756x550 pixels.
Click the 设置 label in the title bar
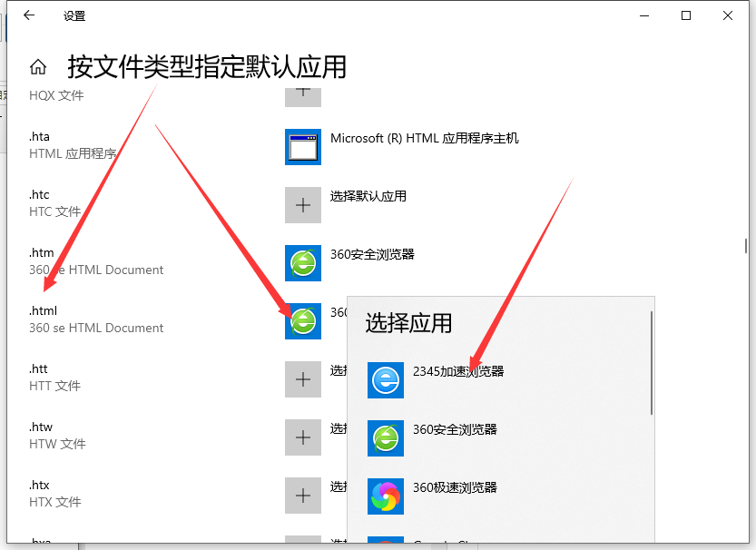click(74, 15)
